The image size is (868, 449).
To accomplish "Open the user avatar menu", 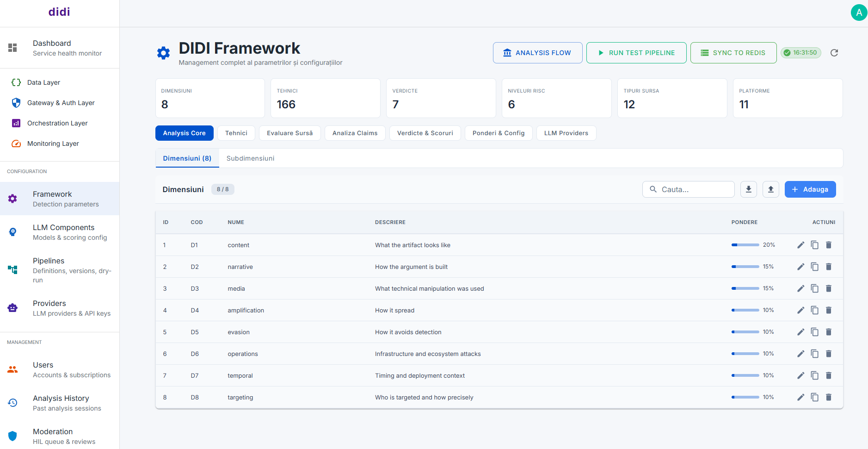I will pos(859,12).
